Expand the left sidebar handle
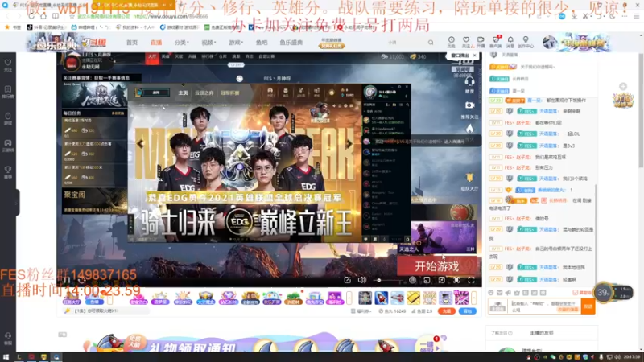 (17, 203)
